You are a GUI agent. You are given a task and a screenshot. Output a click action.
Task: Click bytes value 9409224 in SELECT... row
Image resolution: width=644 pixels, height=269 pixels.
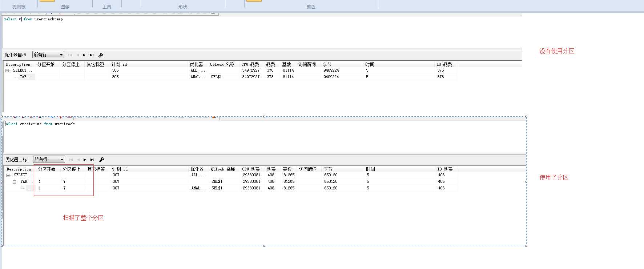click(331, 71)
